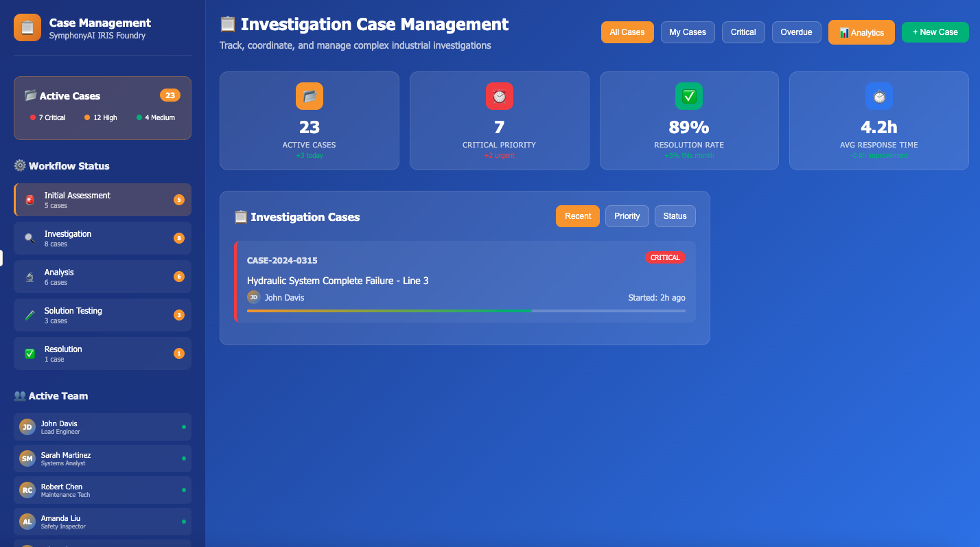Click the stopwatch Avg Response Time icon
Image resolution: width=980 pixels, height=547 pixels.
pyautogui.click(x=878, y=96)
